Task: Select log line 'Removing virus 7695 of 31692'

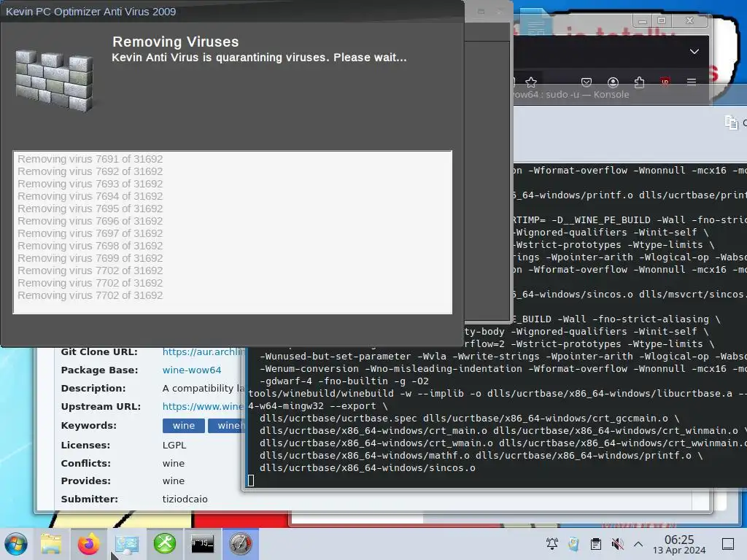Action: (90, 209)
